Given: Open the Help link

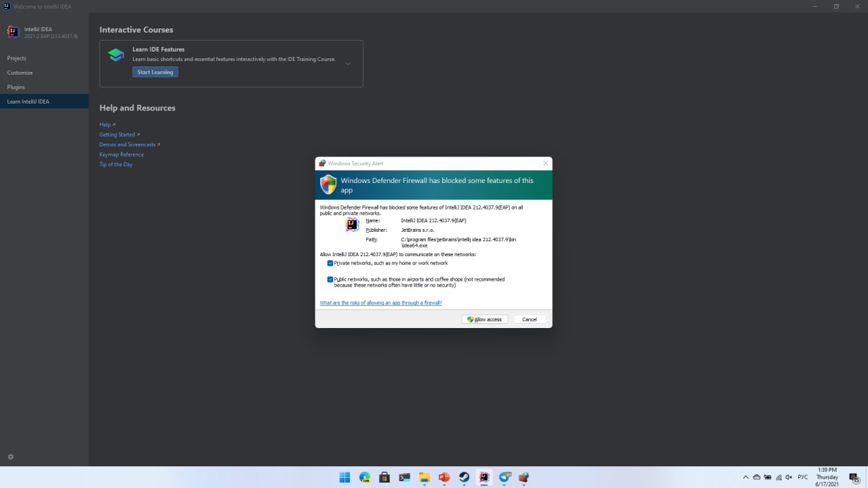Looking at the screenshot, I should click(107, 125).
